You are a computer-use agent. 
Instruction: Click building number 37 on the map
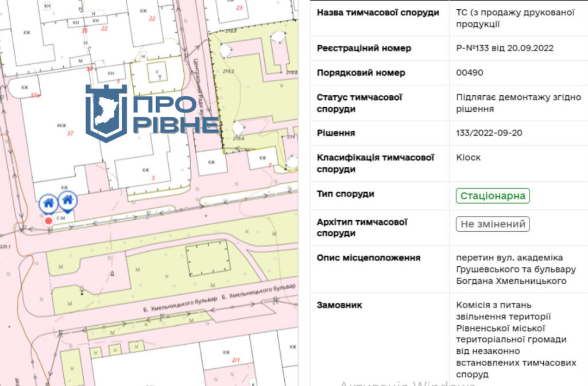[70, 133]
